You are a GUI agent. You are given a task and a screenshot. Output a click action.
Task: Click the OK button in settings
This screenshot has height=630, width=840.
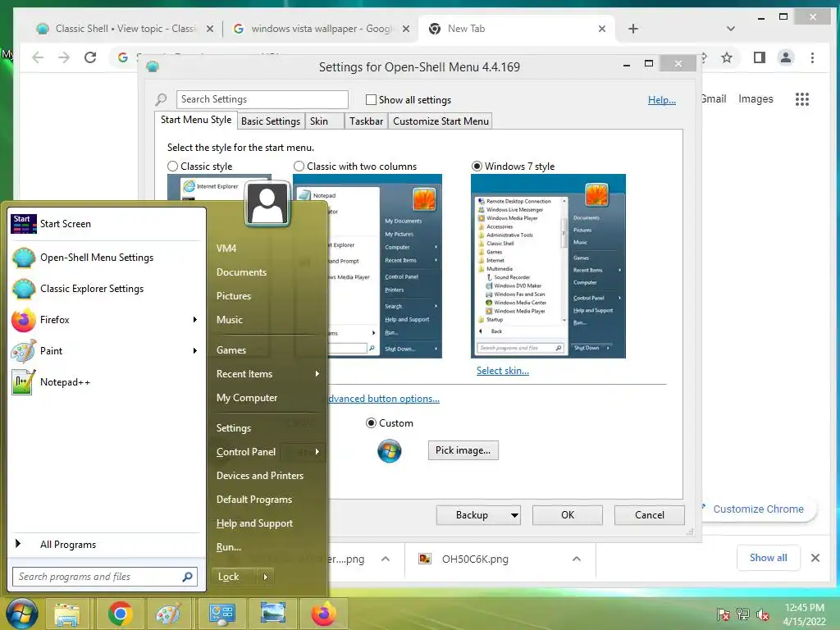[x=568, y=515]
